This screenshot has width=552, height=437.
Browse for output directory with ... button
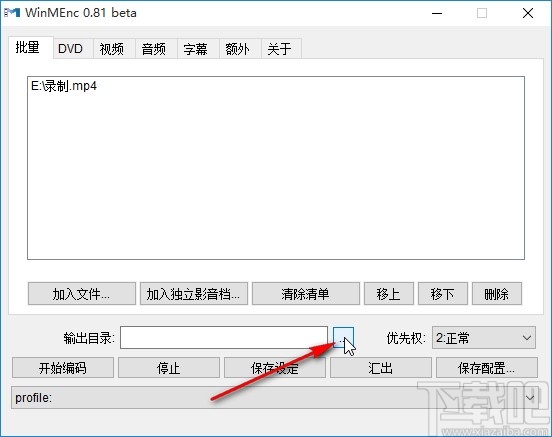click(x=343, y=337)
